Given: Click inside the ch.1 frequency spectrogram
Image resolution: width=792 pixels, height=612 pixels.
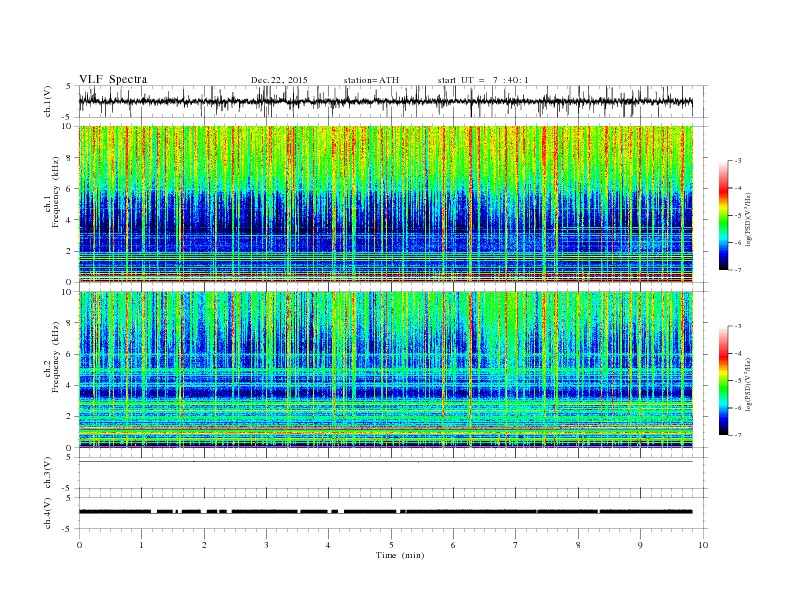Looking at the screenshot, I should click(x=386, y=204).
